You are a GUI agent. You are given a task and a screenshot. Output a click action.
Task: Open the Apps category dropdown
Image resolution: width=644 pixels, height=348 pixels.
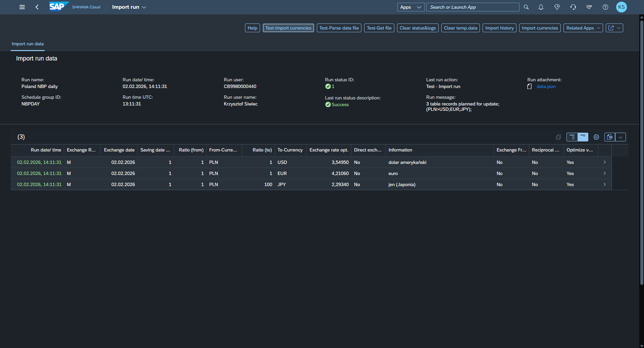pos(410,7)
